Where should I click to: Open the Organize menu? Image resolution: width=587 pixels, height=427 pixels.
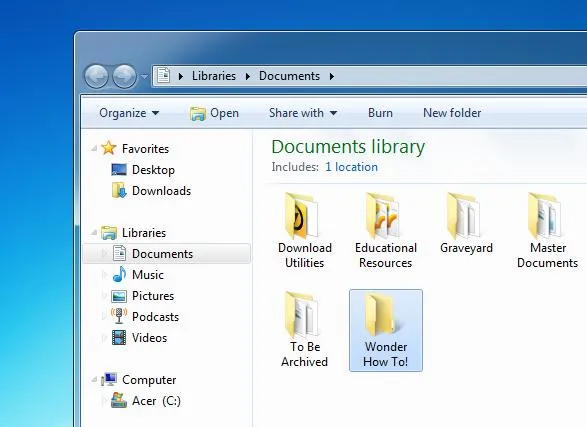(129, 113)
